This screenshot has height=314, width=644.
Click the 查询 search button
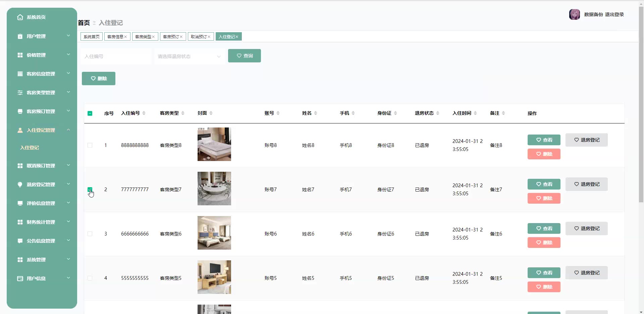(x=245, y=56)
